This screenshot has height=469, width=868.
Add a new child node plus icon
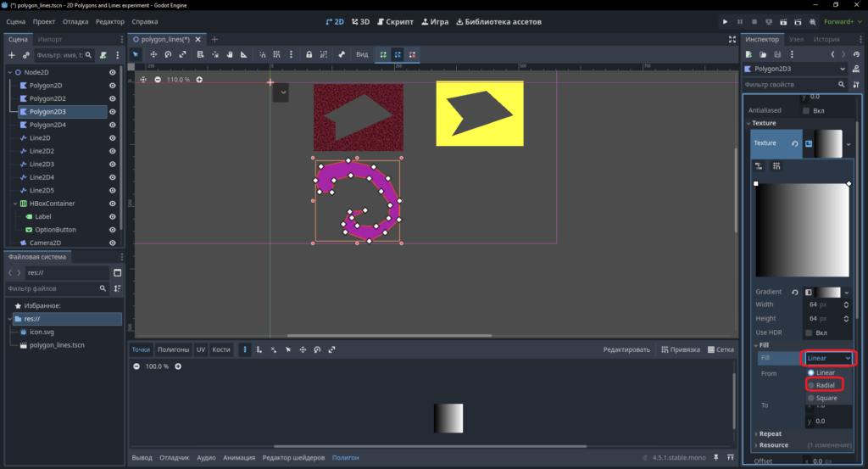pos(12,55)
